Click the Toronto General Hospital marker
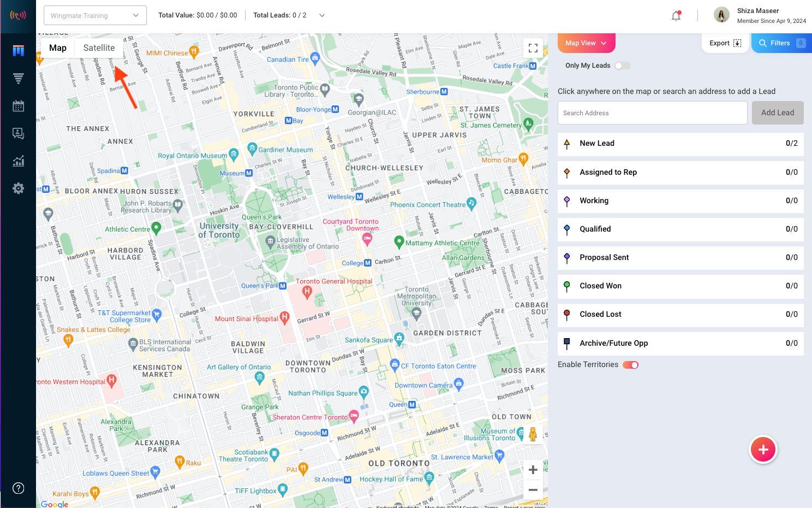Viewport: 812px width, 508px height. (x=307, y=292)
